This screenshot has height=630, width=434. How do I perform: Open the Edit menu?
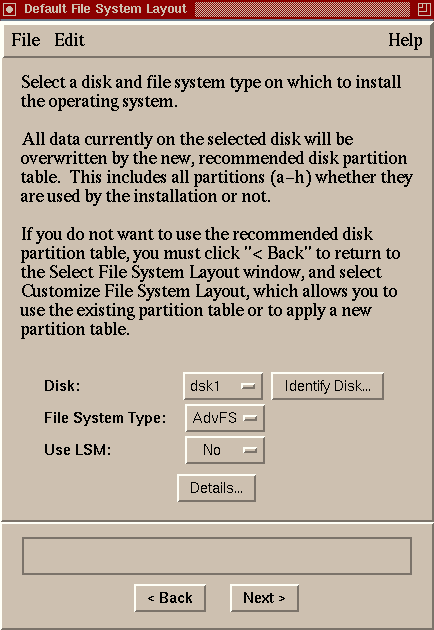[x=70, y=40]
